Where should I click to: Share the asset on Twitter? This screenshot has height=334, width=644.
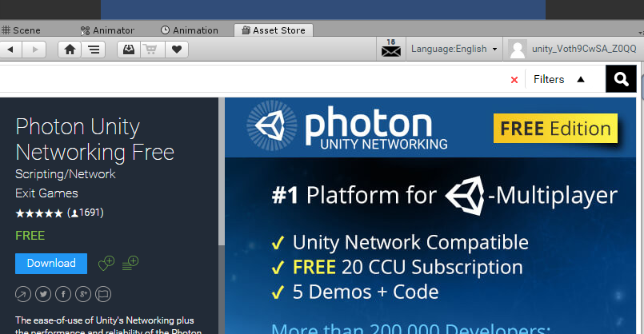[43, 294]
